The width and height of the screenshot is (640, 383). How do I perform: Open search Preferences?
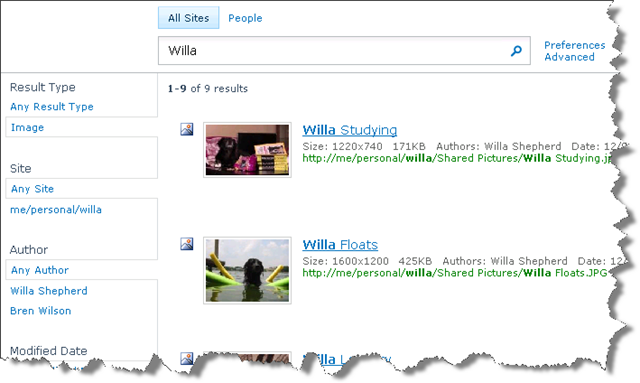tap(575, 45)
